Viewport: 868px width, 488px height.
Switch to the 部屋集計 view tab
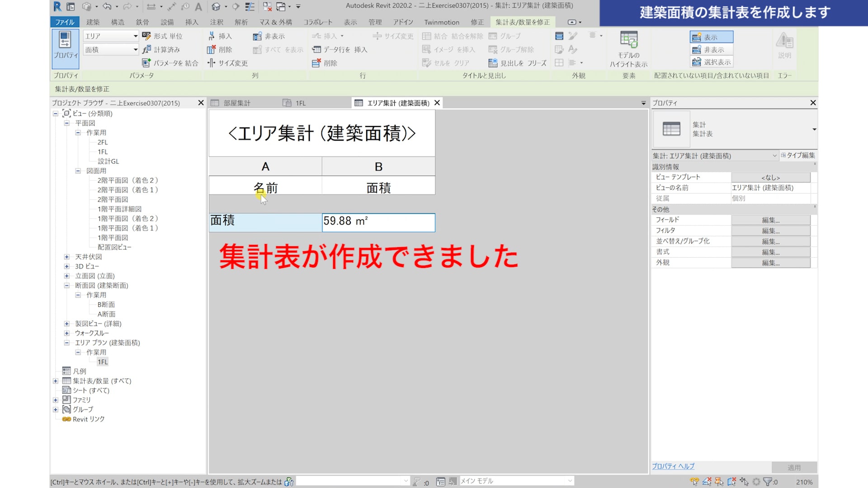pos(236,103)
